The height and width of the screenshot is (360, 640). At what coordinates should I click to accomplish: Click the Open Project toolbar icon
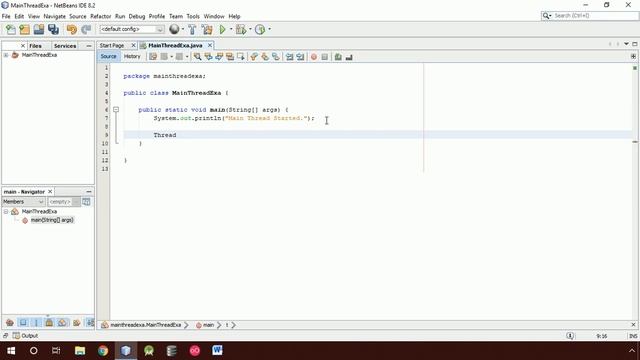click(39, 29)
